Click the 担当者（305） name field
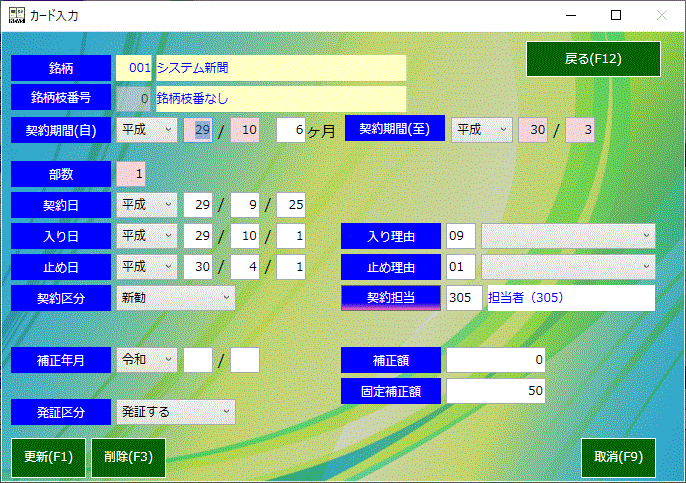The image size is (686, 483). click(x=571, y=298)
